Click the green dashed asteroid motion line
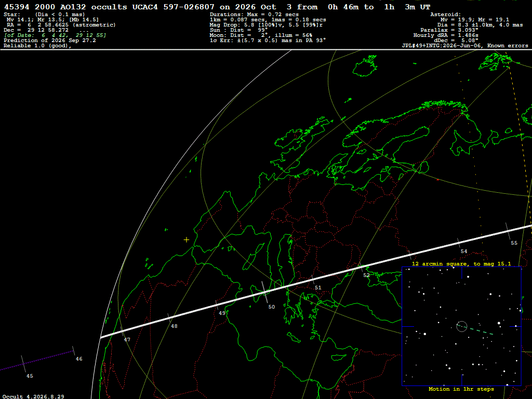The height and width of the screenshot is (399, 532). pos(475,330)
